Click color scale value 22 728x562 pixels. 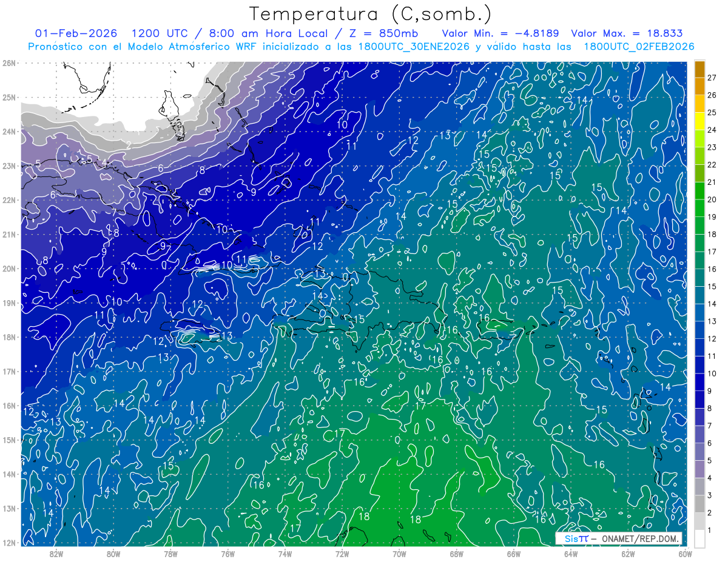[712, 165]
